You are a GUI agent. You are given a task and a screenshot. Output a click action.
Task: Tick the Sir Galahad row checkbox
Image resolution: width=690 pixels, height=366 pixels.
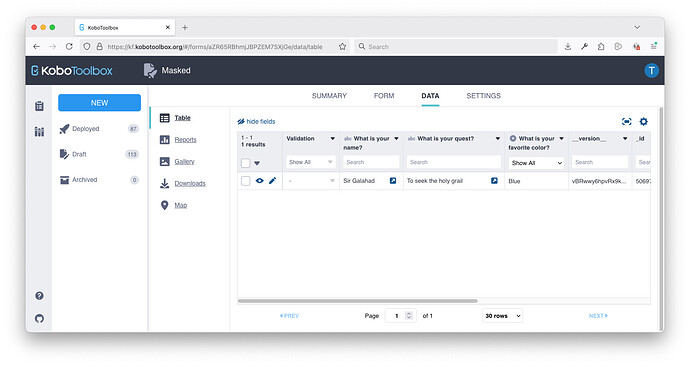[246, 181]
